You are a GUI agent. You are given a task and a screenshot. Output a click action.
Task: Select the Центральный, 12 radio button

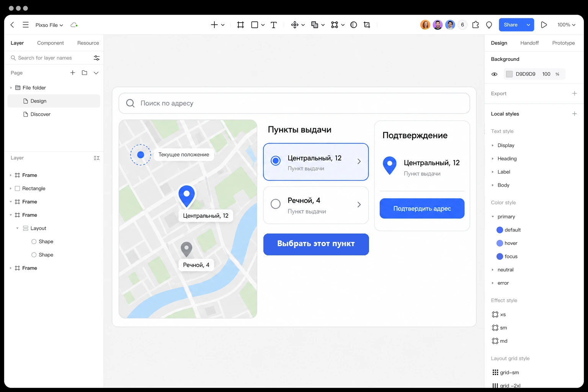pyautogui.click(x=276, y=161)
